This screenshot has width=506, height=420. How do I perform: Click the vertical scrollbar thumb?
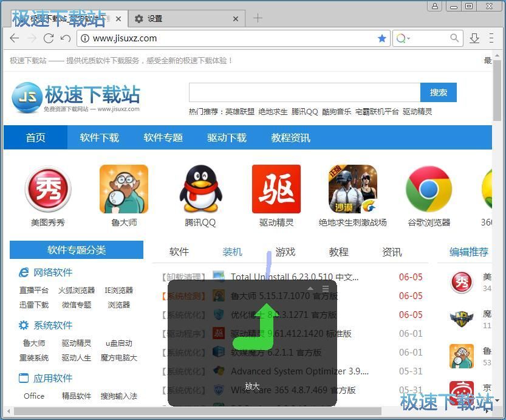pyautogui.click(x=497, y=90)
